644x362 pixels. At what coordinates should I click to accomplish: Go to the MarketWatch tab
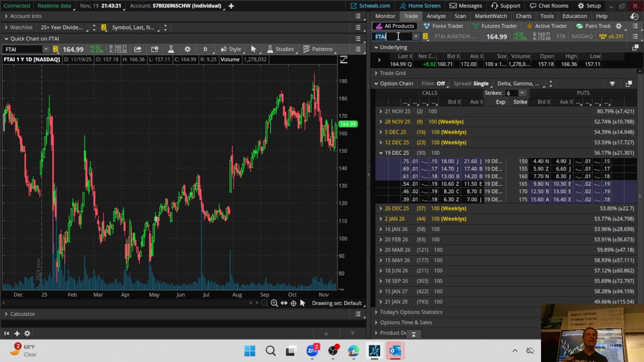point(491,16)
